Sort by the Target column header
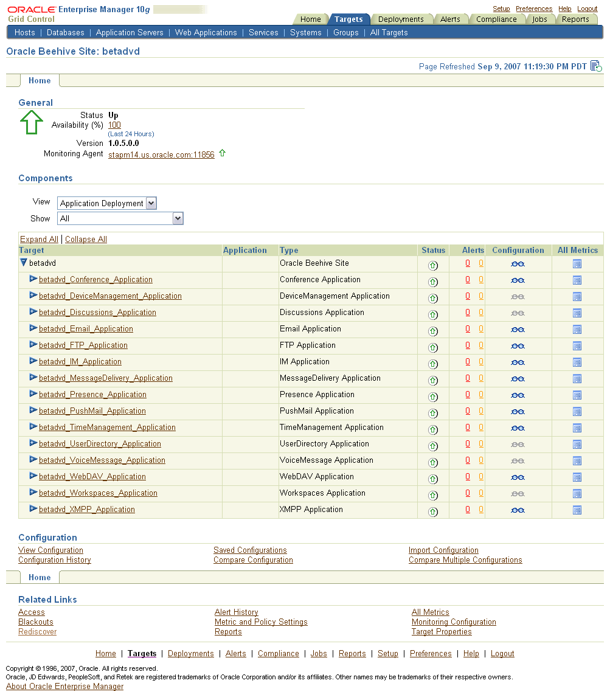This screenshot has height=700, width=610. point(31,251)
